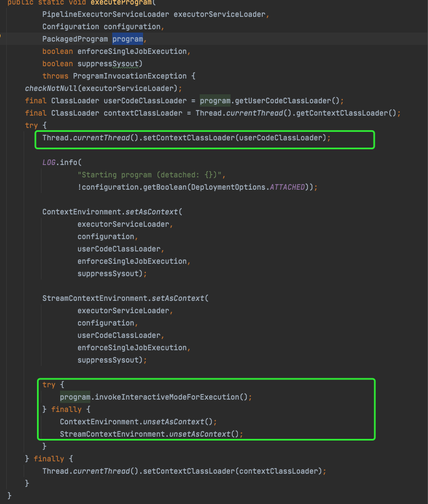Click 'ContextEnvironment.unsetAsContext()' line

[139, 422]
